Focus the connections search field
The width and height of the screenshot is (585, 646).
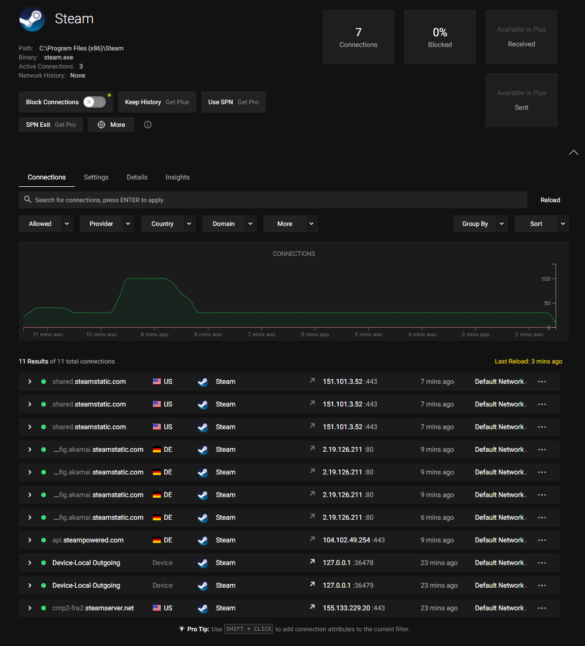(x=273, y=200)
